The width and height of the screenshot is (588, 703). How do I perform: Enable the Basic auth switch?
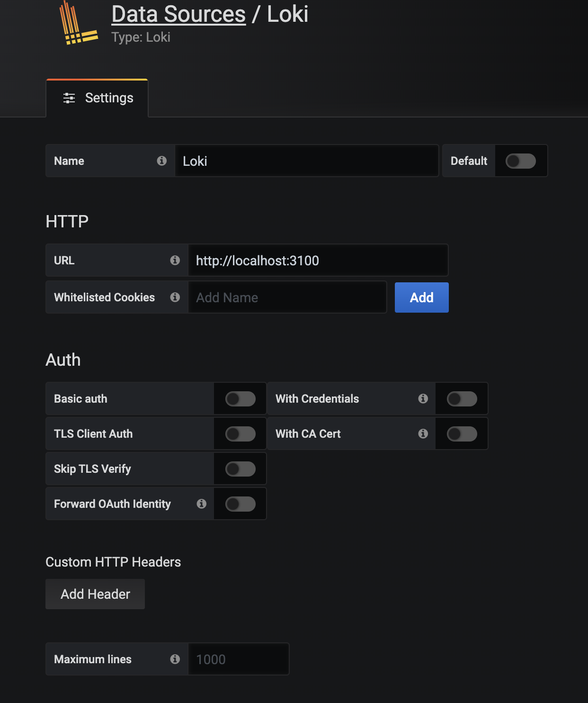241,398
